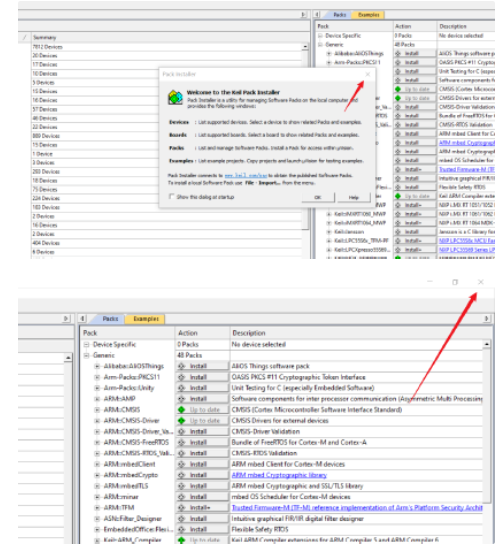Open 'ARM mbed Cryptographic library' link, bottom screenshot
Screen dimensions: 495x556
point(279,475)
